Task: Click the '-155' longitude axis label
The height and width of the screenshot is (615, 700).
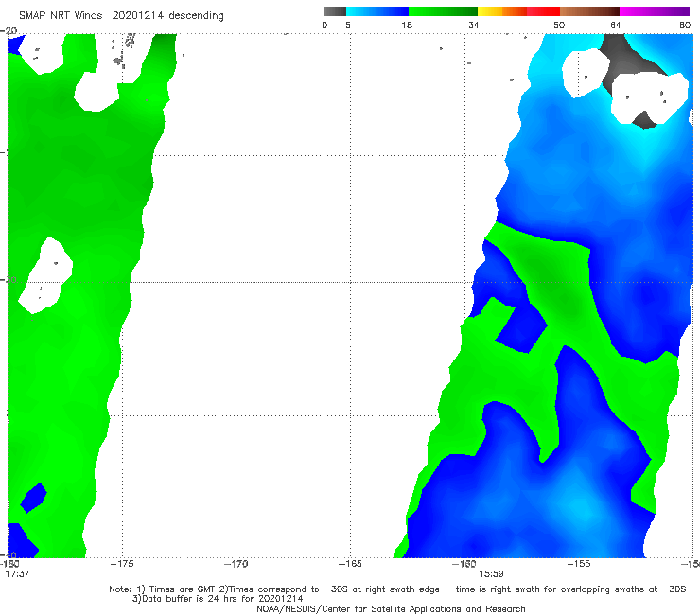Action: (x=579, y=564)
